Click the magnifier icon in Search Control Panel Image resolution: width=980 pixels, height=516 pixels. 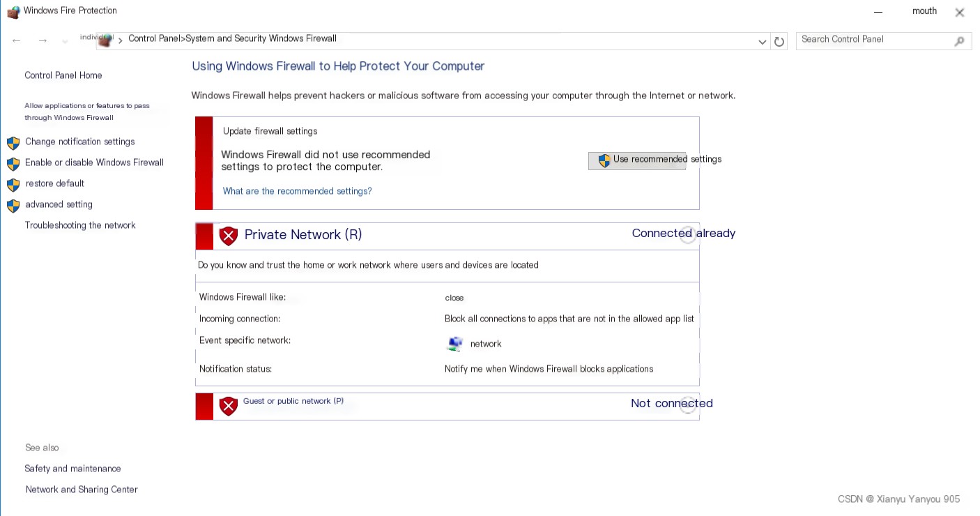click(959, 41)
